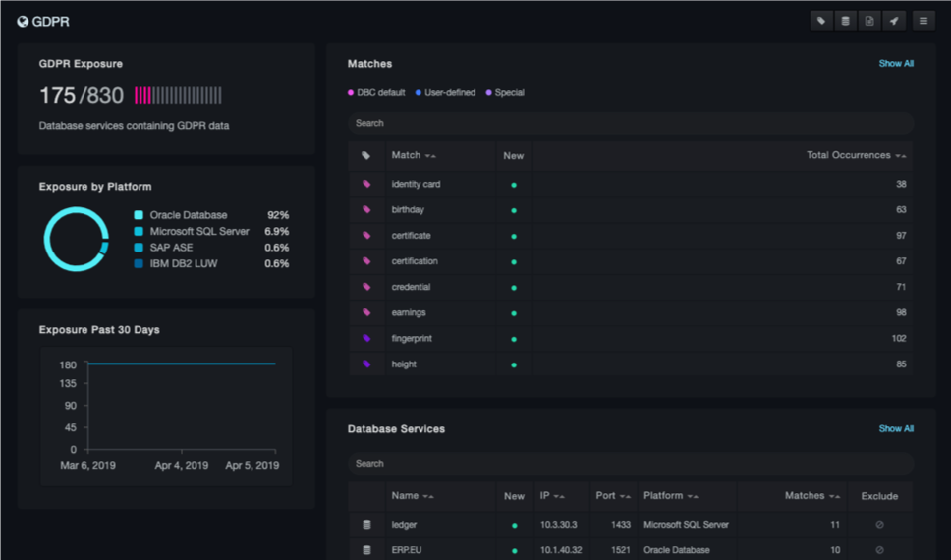
Task: Click the tag icon for certification row
Action: (366, 261)
